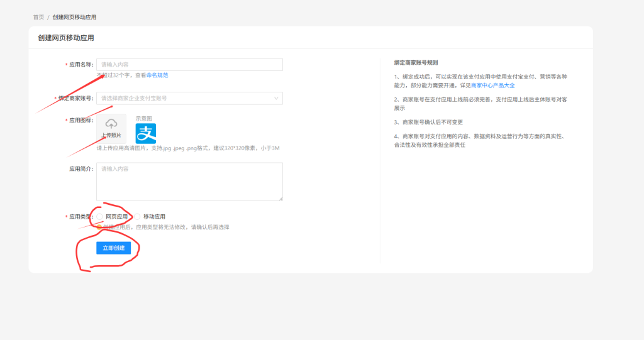Click the cloud upload icon
644x340 pixels.
111,123
